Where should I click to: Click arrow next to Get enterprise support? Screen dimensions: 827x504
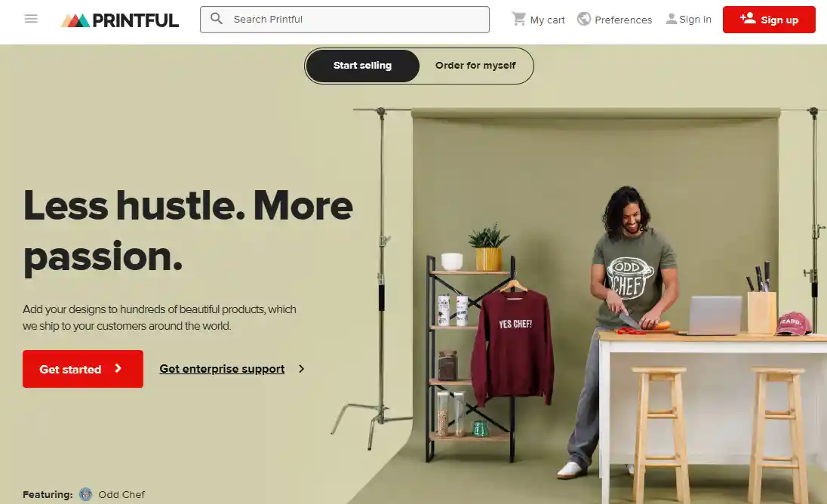coord(301,369)
